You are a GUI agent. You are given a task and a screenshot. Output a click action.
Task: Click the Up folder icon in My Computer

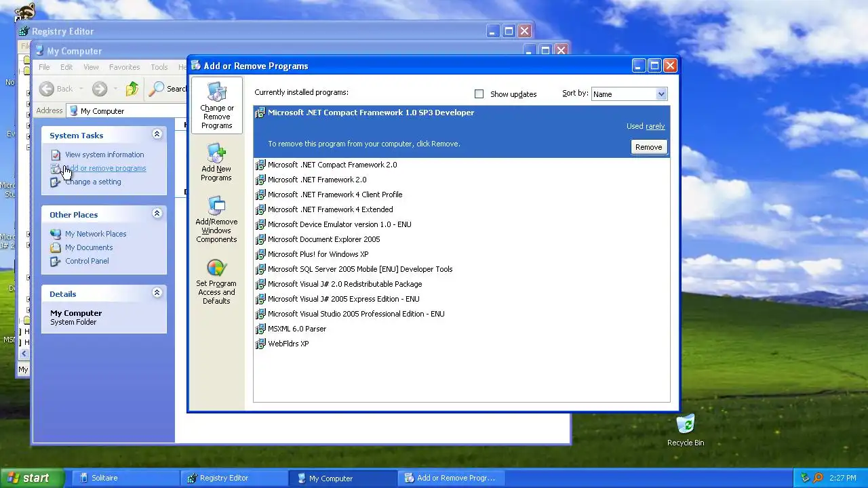point(132,89)
